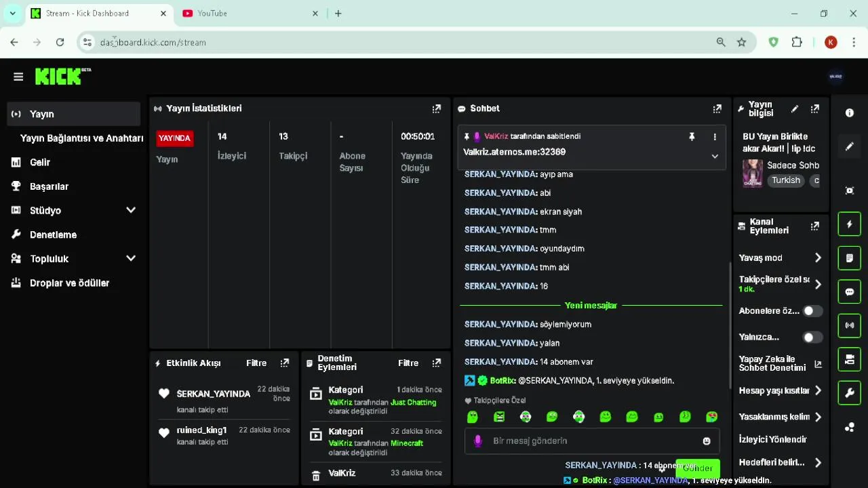
Task: Toggle the document panel icon in right sidebar
Action: (x=850, y=258)
